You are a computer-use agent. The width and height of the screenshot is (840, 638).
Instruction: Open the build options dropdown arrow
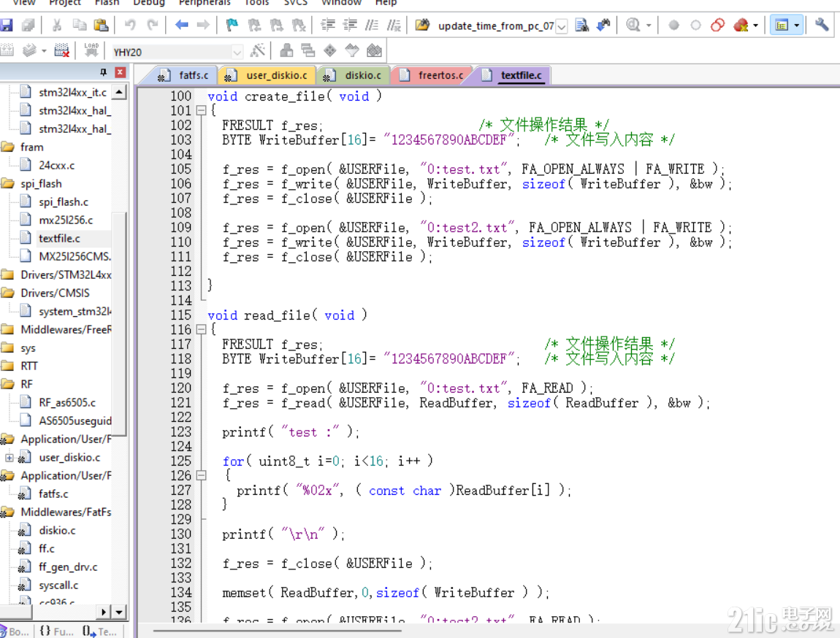44,51
